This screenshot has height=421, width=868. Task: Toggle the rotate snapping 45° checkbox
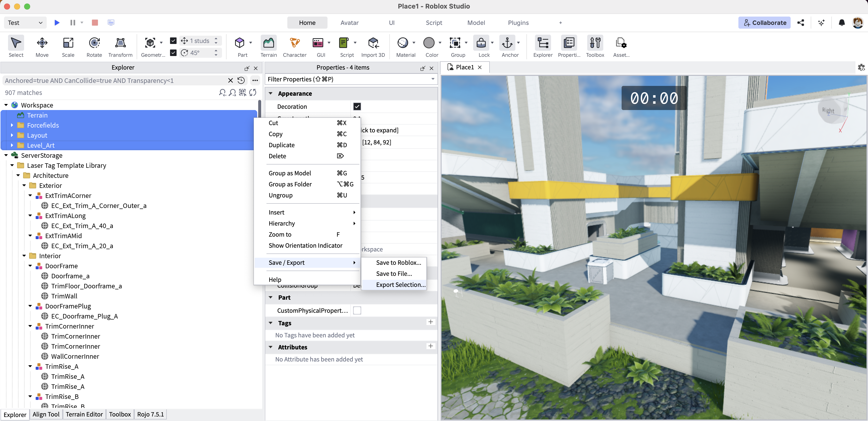point(173,52)
